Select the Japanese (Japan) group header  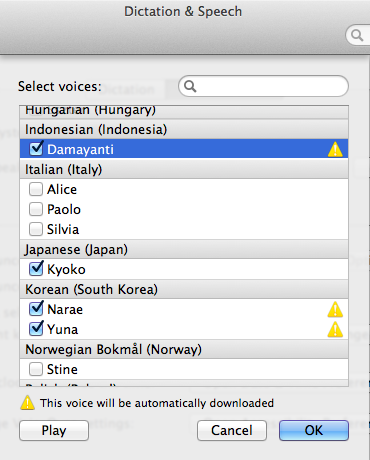184,249
